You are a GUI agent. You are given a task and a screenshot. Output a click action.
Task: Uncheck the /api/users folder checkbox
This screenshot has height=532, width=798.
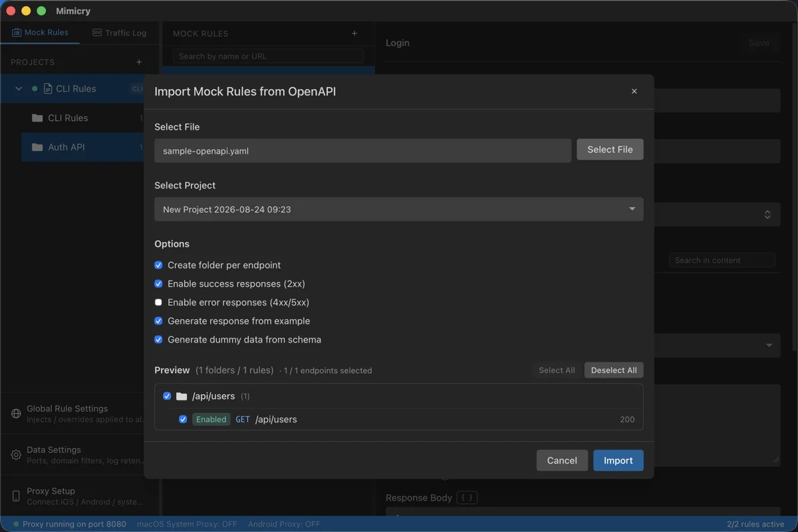click(167, 396)
